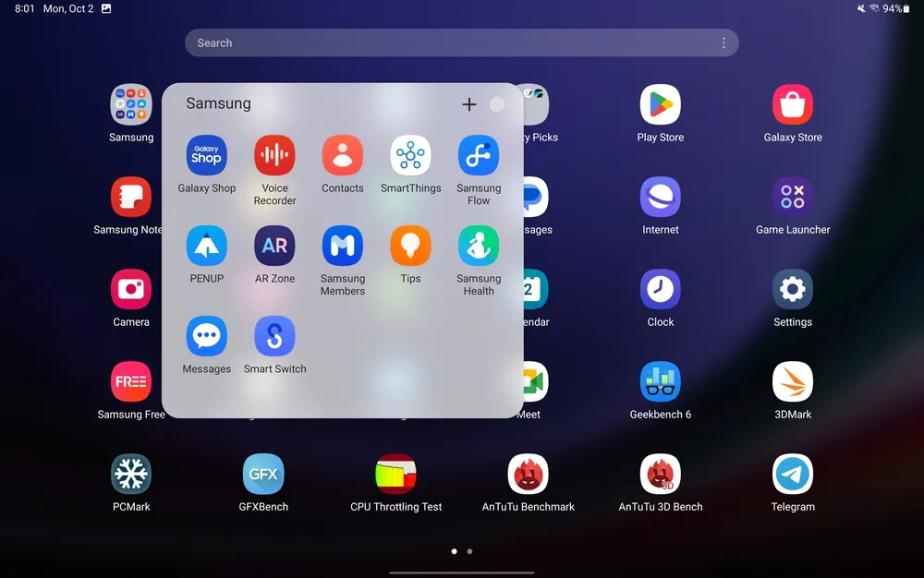Image resolution: width=924 pixels, height=578 pixels.
Task: Tap the bottom navigation gesture handle
Action: (461, 572)
